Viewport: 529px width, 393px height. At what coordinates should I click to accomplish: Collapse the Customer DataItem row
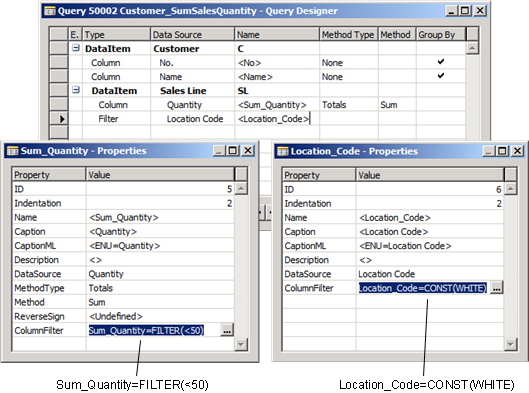[76, 48]
